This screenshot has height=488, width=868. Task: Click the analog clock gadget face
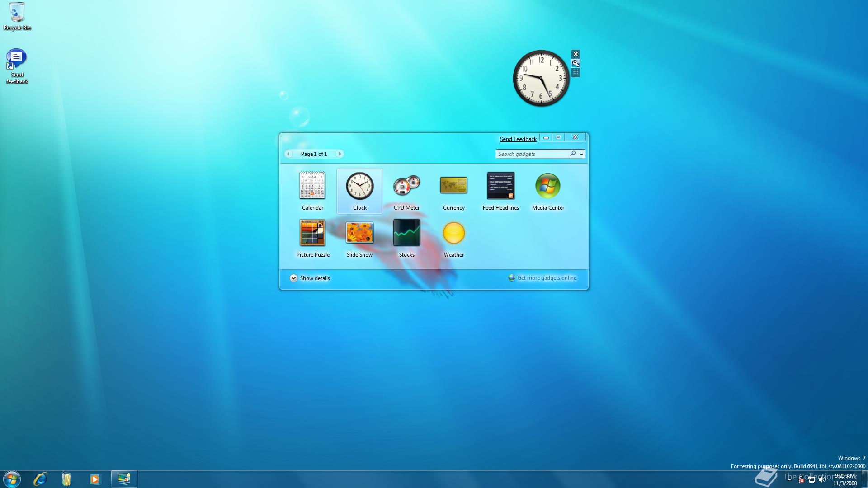[x=541, y=78]
